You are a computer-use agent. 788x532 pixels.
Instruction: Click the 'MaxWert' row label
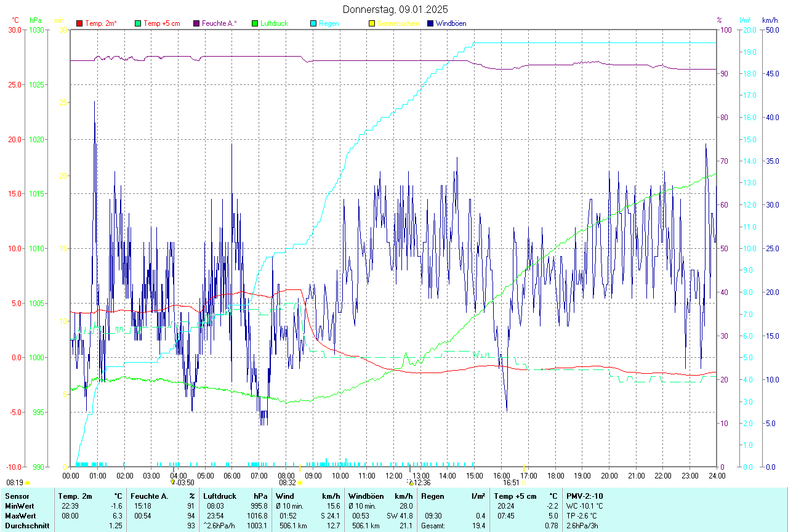20,516
